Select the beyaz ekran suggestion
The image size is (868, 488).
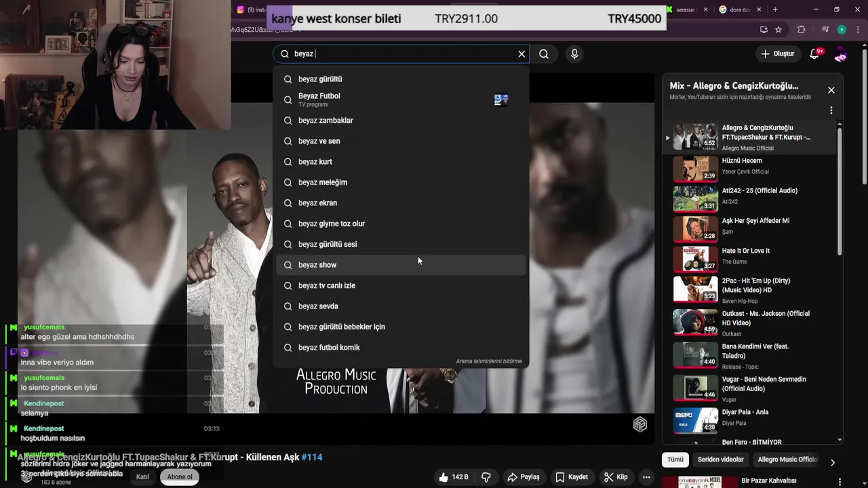tap(401, 203)
